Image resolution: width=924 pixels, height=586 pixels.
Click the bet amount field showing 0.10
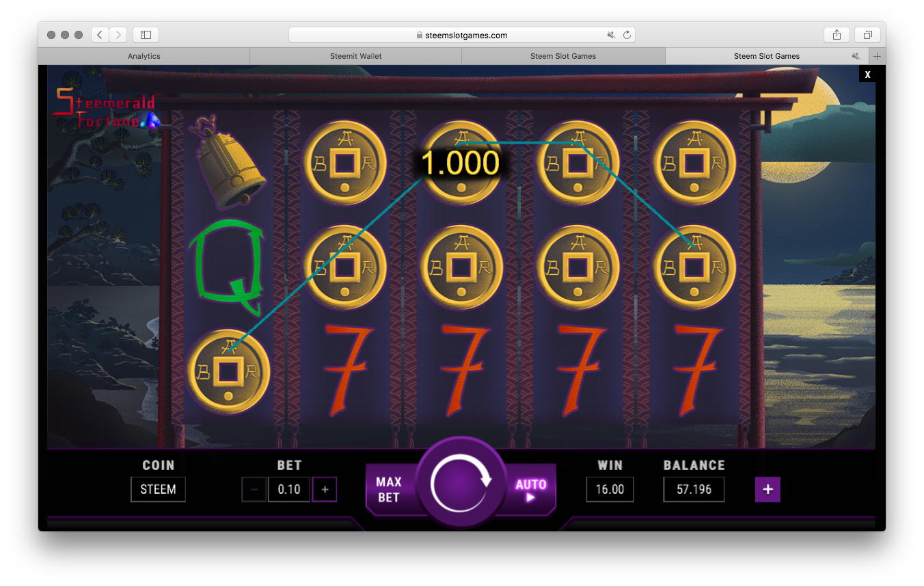[x=289, y=490]
